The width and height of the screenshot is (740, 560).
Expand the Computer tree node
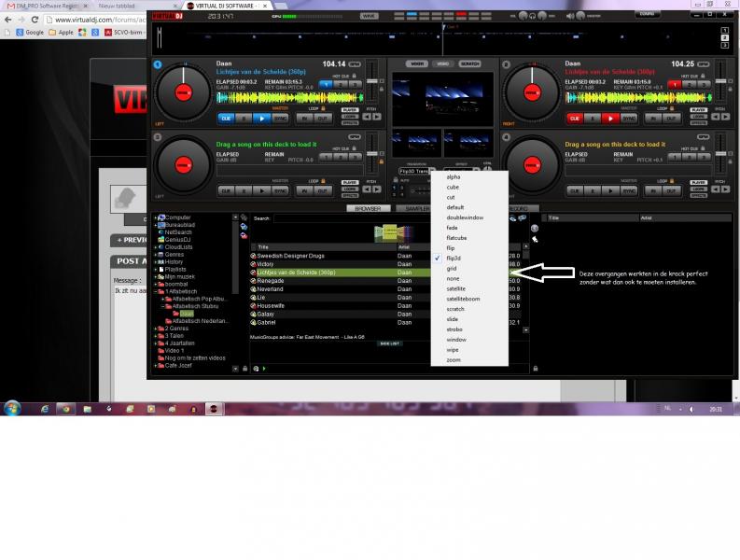155,217
